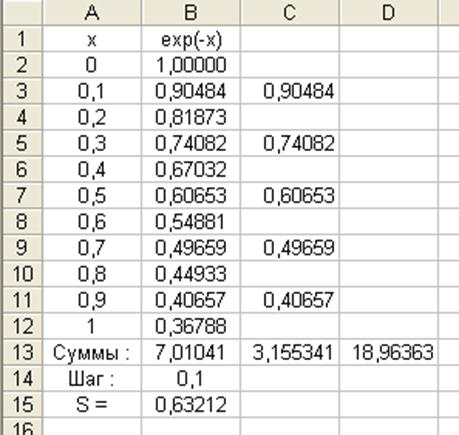Select cell with value 0,36788
The height and width of the screenshot is (435, 459).
coord(191,326)
